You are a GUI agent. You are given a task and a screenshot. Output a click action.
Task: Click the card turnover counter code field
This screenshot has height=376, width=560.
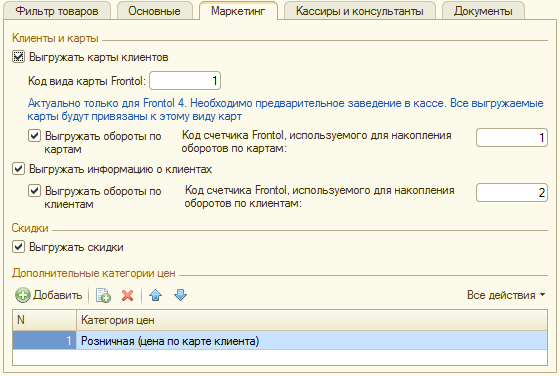[512, 137]
